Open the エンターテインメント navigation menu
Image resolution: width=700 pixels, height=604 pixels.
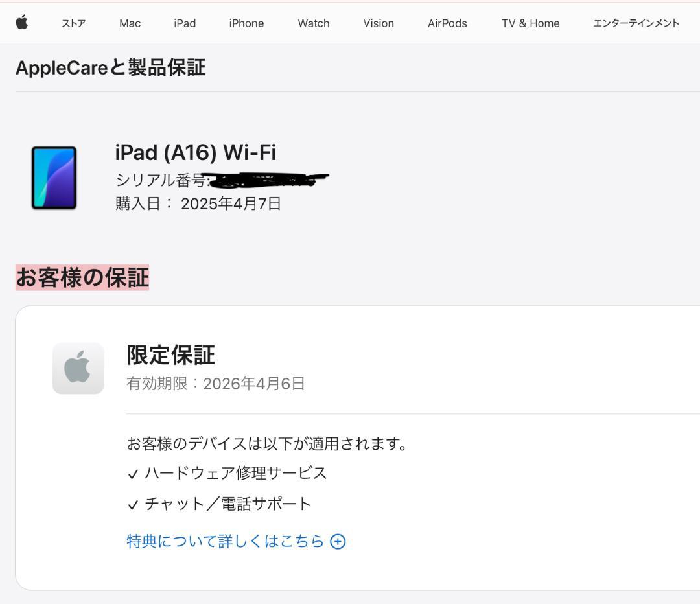point(636,23)
